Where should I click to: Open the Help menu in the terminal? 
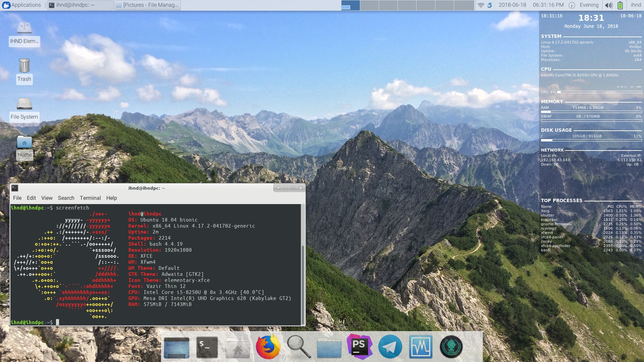tap(111, 198)
